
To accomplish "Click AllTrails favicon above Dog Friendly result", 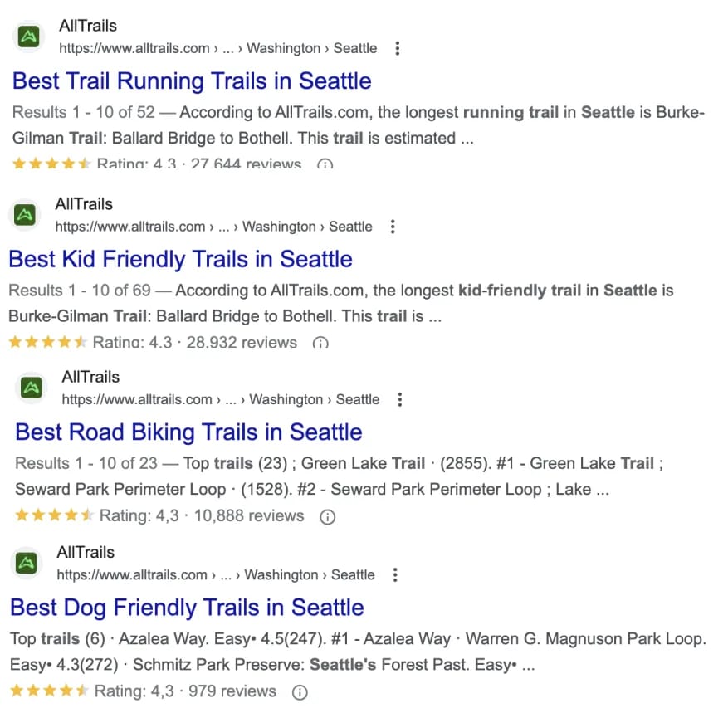I will coord(27,563).
